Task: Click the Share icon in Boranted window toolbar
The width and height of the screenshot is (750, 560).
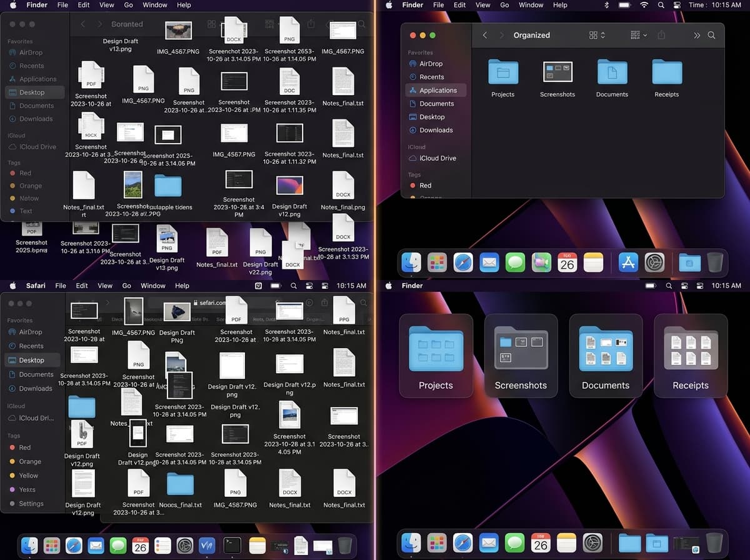Action: [311, 24]
